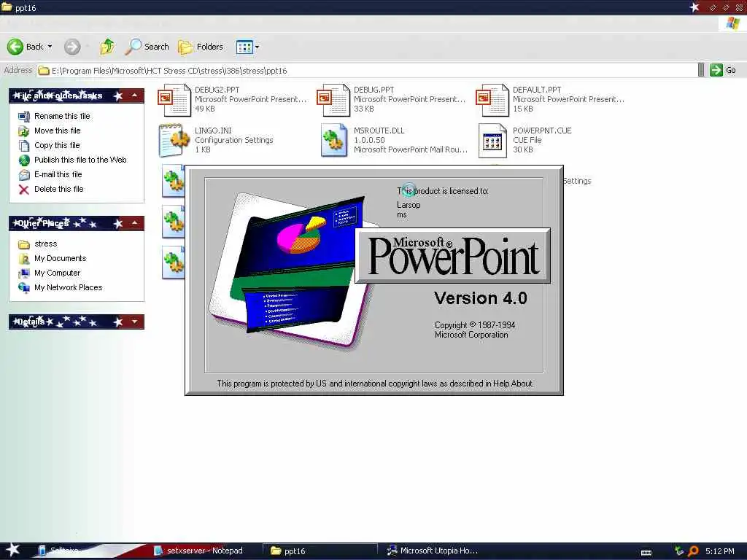Click the red X delete icon

[24, 190]
